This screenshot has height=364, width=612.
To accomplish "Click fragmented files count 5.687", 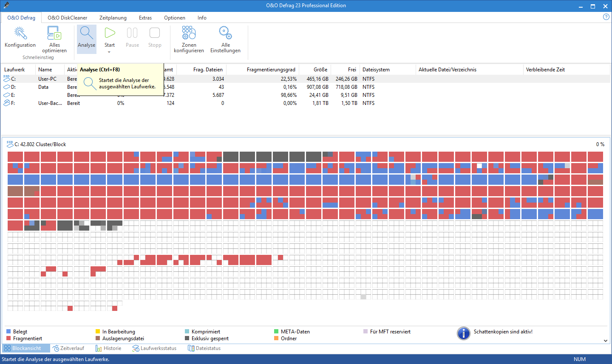I will (218, 95).
